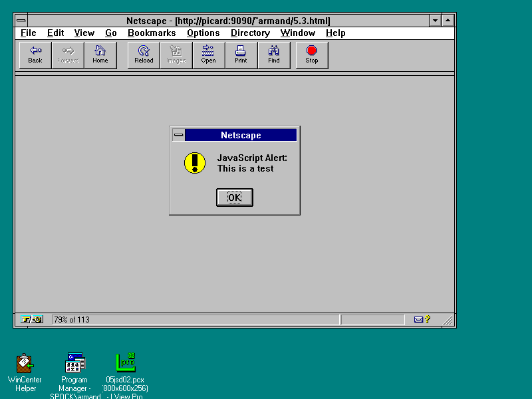Open Find using binoculars icon
The height and width of the screenshot is (399, 532).
pyautogui.click(x=274, y=55)
